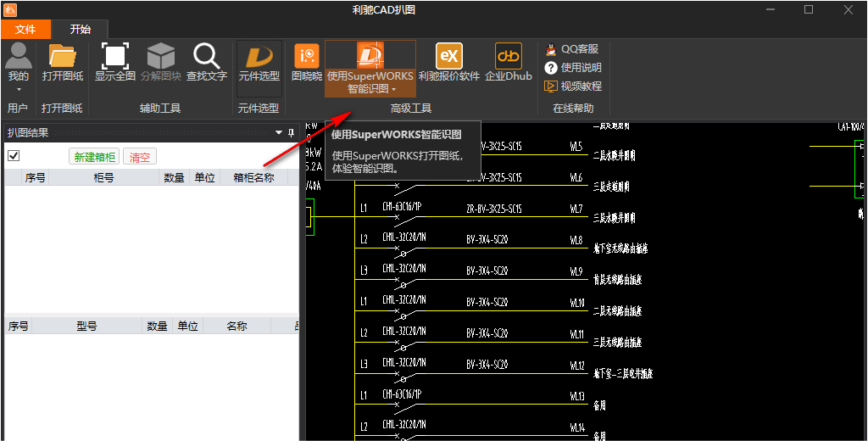The height and width of the screenshot is (441, 868).
Task: Click the 分解图块 cube icon
Action: 160,55
